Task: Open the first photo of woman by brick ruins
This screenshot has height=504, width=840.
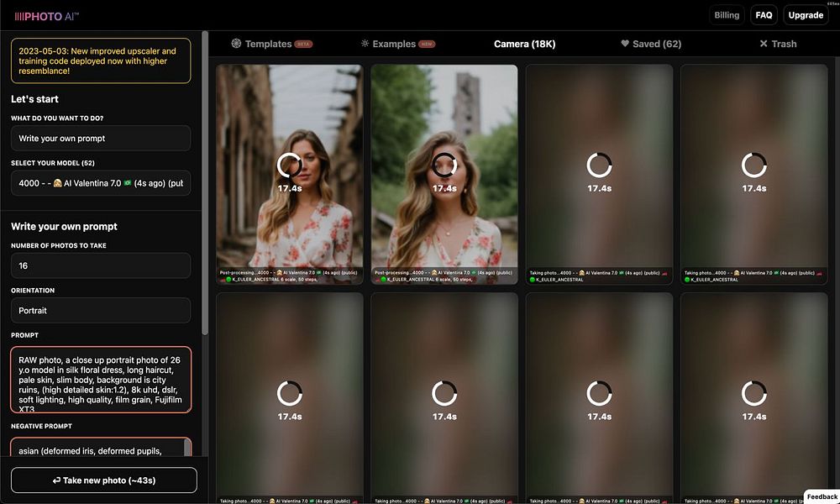Action: tap(289, 174)
